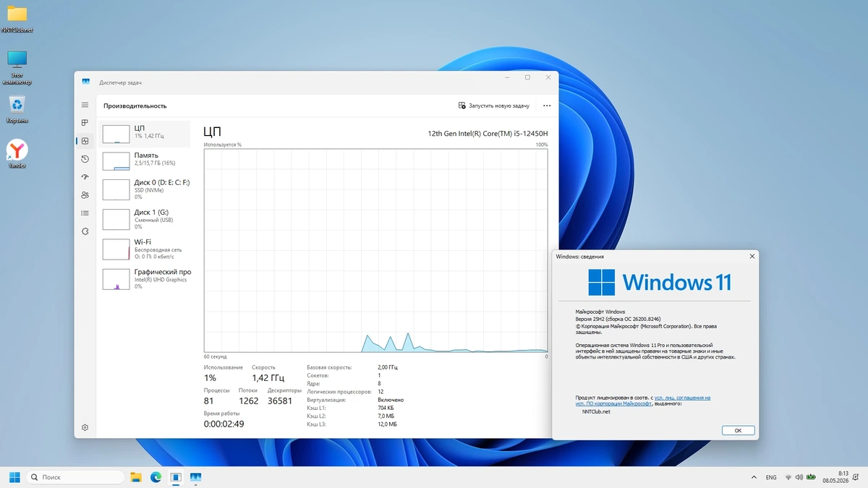The width and height of the screenshot is (868, 488).
Task: Click the taskbar Поиск search box
Action: tap(75, 477)
